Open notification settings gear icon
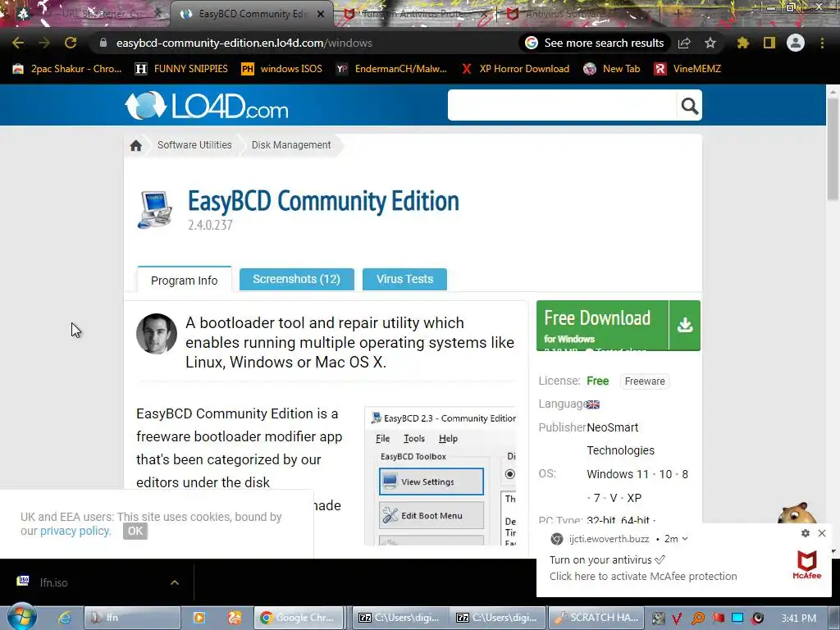Viewport: 840px width, 630px height. pos(806,533)
